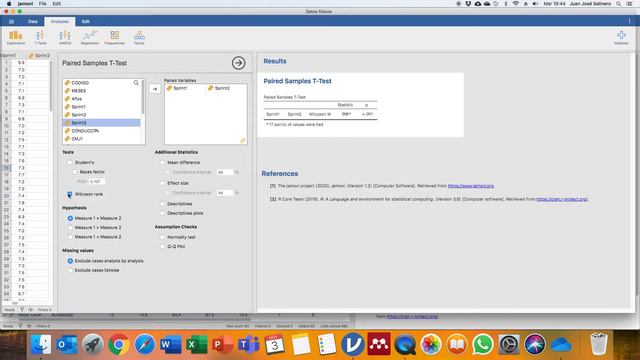Viewport: 640px width, 360px height.
Task: Click the variable search magnifier icon
Action: [136, 83]
